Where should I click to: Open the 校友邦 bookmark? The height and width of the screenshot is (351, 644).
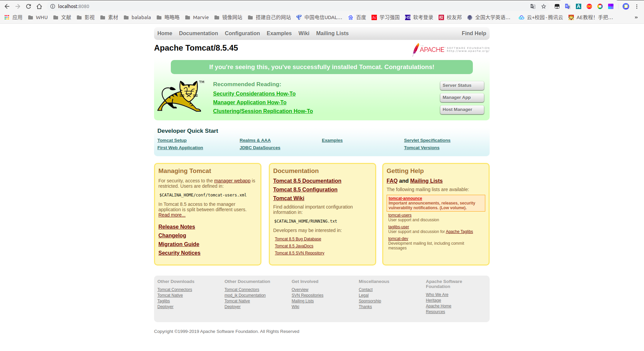450,17
